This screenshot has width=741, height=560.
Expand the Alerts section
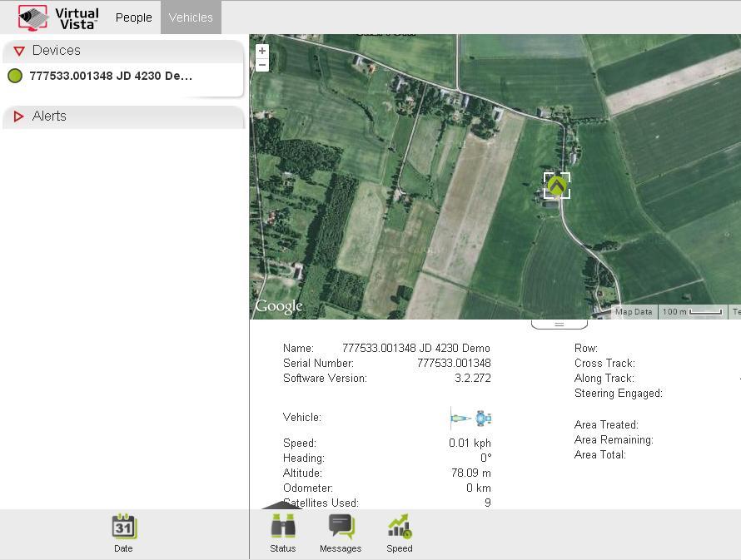tap(19, 116)
